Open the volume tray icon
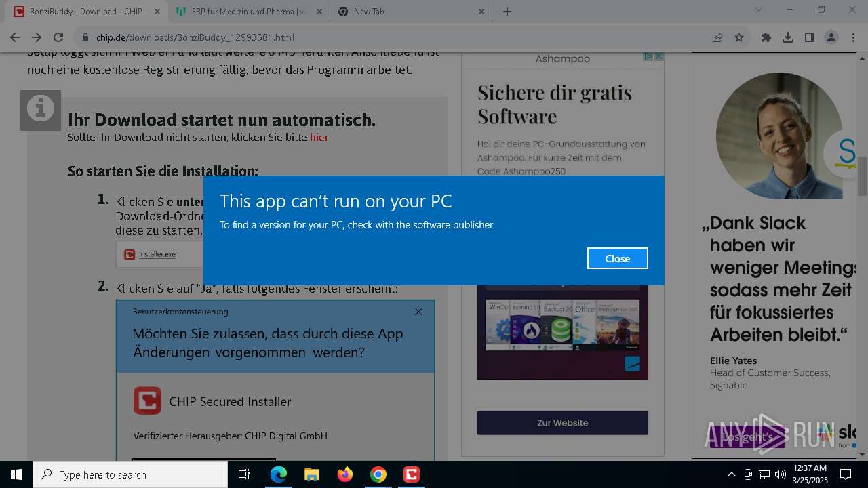This screenshot has height=488, width=868. point(781,474)
